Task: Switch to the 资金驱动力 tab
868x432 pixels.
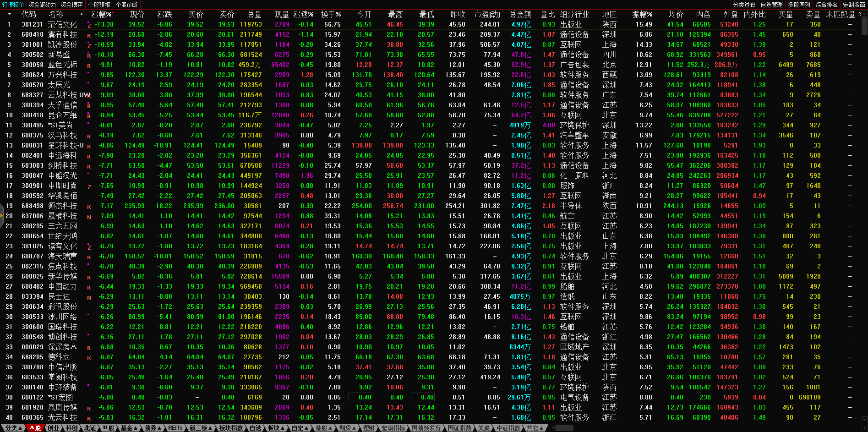Action: pyautogui.click(x=42, y=5)
